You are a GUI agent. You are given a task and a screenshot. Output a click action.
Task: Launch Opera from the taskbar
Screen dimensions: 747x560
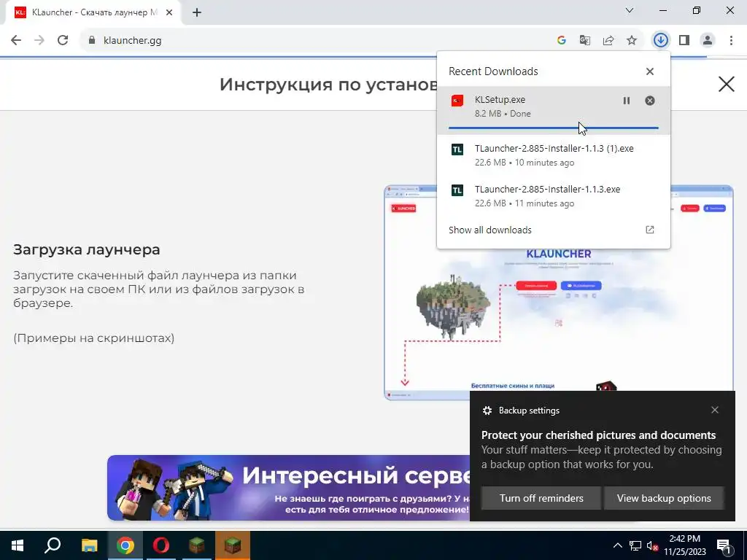(161, 545)
